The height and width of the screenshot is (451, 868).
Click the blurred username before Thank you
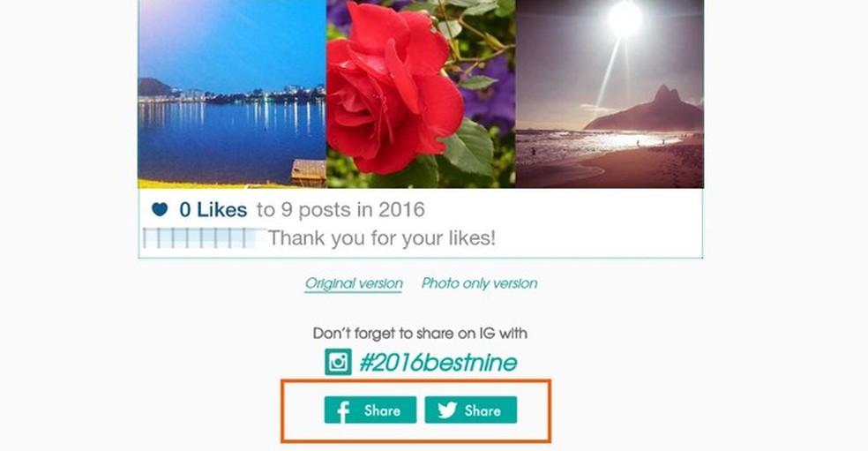(199, 238)
